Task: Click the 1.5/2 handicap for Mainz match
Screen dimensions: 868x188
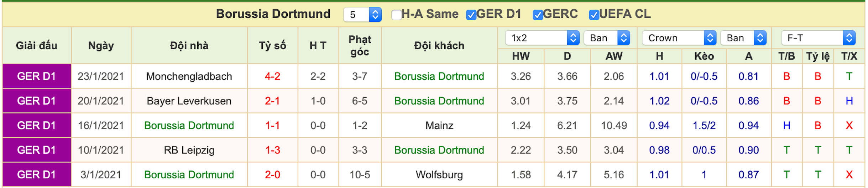Action: [x=704, y=126]
